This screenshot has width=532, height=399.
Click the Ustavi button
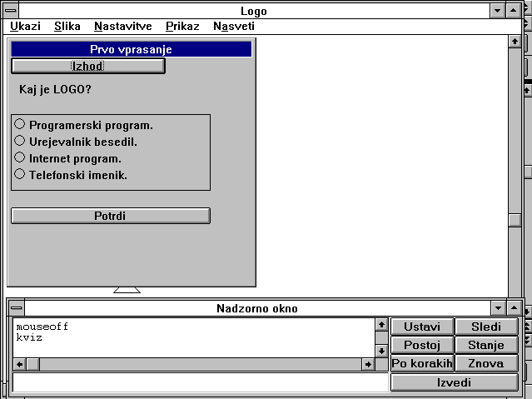[x=422, y=327]
